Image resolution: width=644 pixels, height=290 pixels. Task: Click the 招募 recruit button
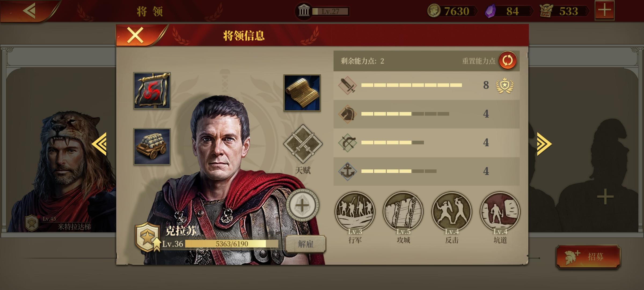(x=588, y=257)
